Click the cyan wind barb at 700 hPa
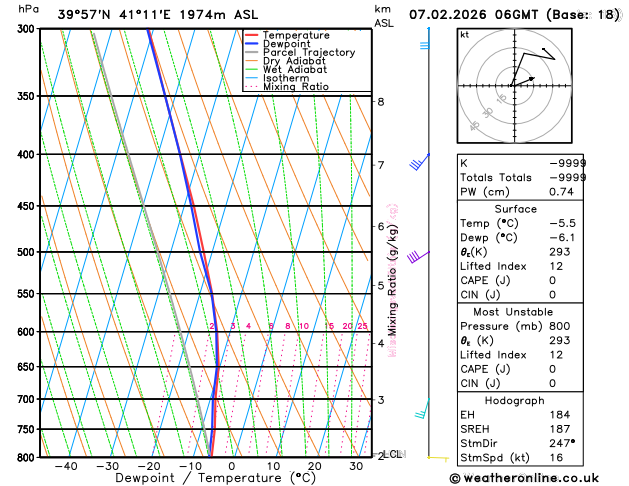This screenshot has width=629, height=486. coord(422,409)
